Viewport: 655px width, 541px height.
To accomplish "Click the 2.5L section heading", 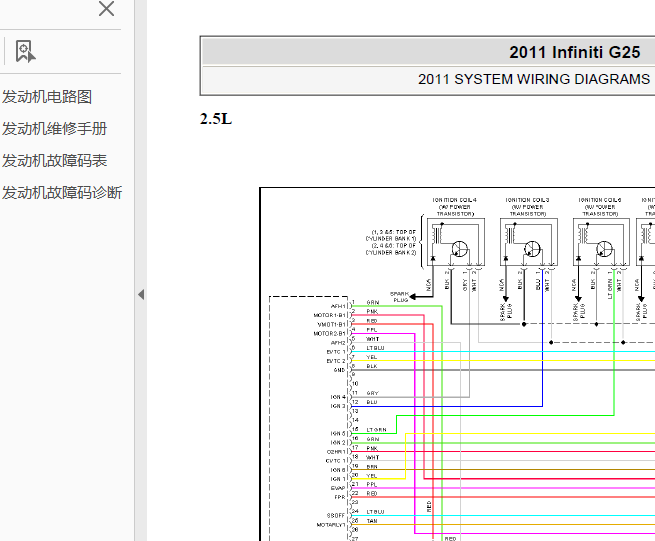I will (216, 119).
